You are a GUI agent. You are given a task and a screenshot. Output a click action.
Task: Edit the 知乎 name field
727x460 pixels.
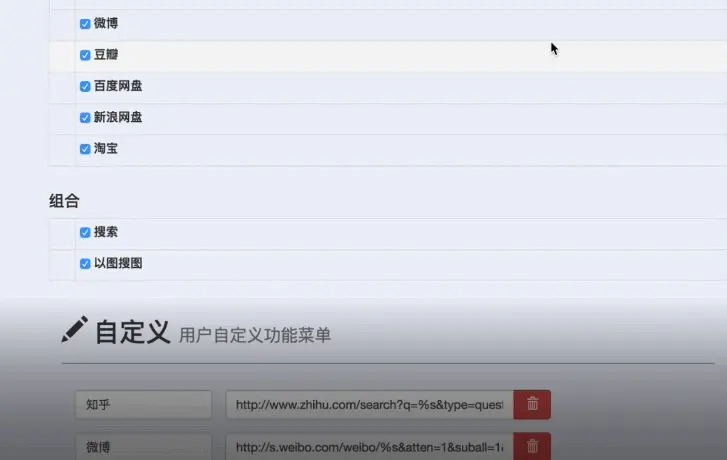(143, 404)
